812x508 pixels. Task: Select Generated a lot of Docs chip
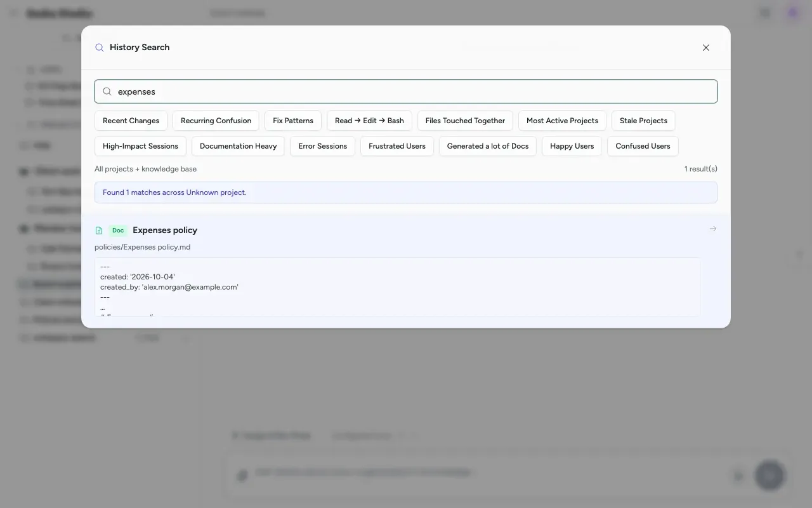coord(488,146)
